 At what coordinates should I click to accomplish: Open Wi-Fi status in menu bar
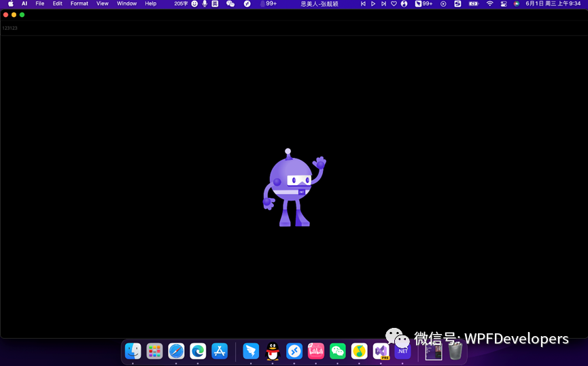pyautogui.click(x=489, y=4)
